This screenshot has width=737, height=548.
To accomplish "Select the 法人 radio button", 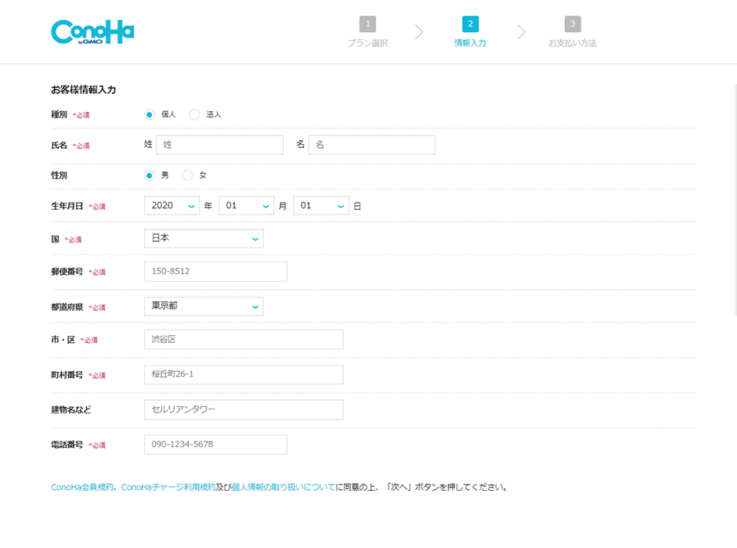I will [x=194, y=115].
